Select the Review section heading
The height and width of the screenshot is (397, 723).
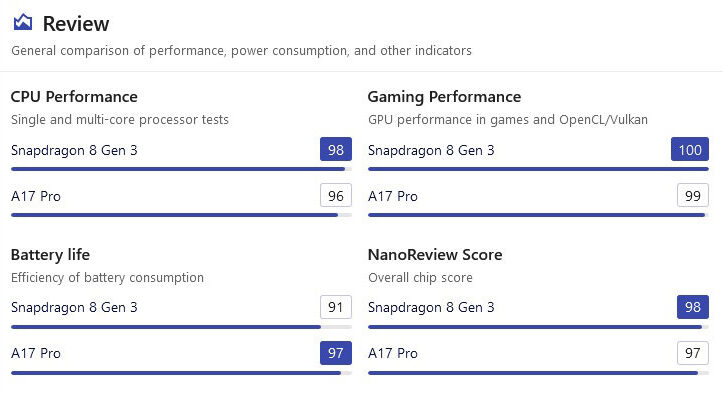click(x=76, y=24)
